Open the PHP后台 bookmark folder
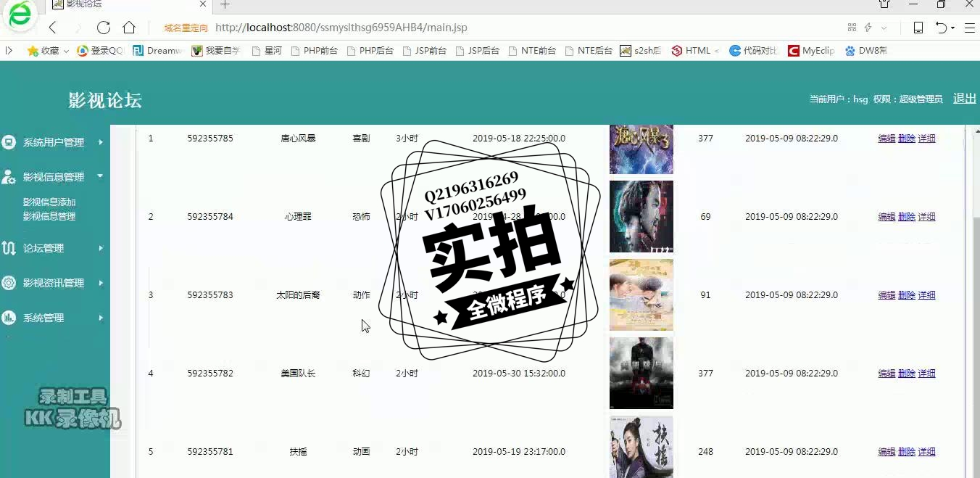Viewport: 980px width, 478px height. tap(370, 51)
